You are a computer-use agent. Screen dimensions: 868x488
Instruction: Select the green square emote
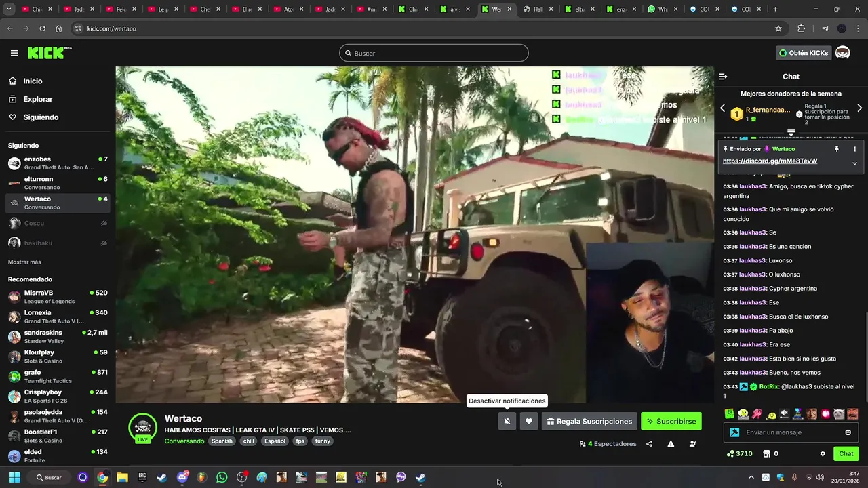[x=729, y=413]
